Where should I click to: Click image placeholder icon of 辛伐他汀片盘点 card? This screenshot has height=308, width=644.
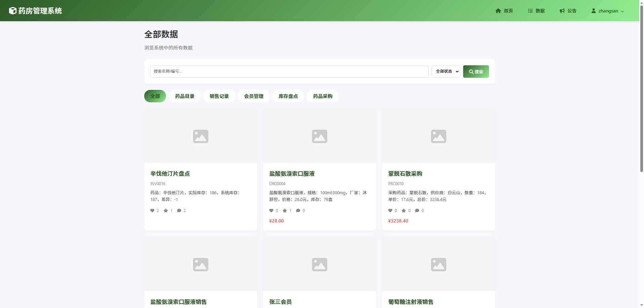point(201,136)
